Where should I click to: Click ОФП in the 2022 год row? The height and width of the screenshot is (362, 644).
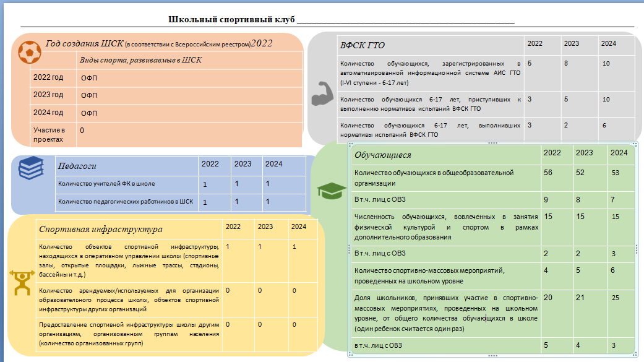pyautogui.click(x=88, y=78)
